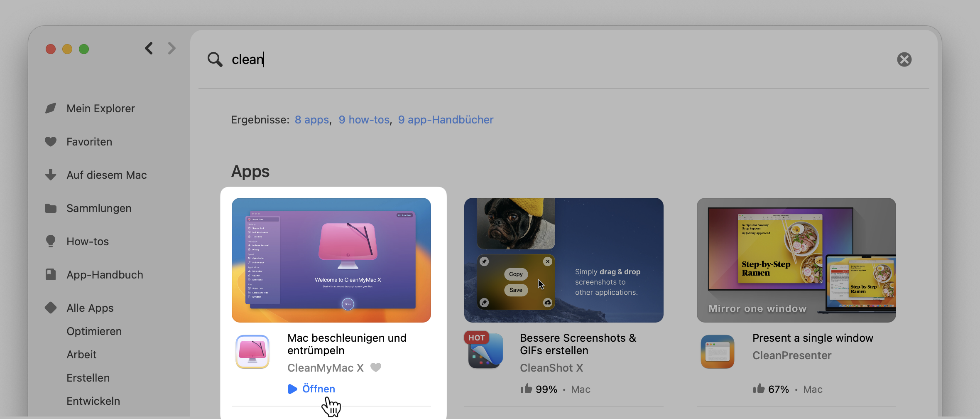Click the Apps section heading
The height and width of the screenshot is (419, 980).
(250, 172)
